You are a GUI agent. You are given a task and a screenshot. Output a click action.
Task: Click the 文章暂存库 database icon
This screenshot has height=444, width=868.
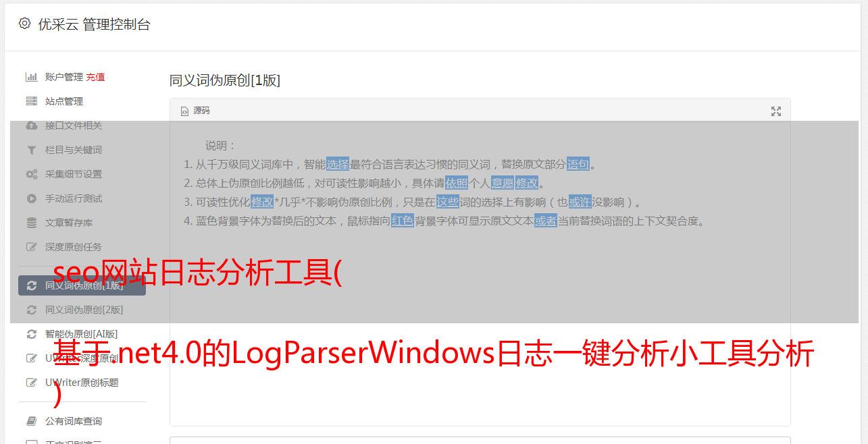click(x=31, y=223)
